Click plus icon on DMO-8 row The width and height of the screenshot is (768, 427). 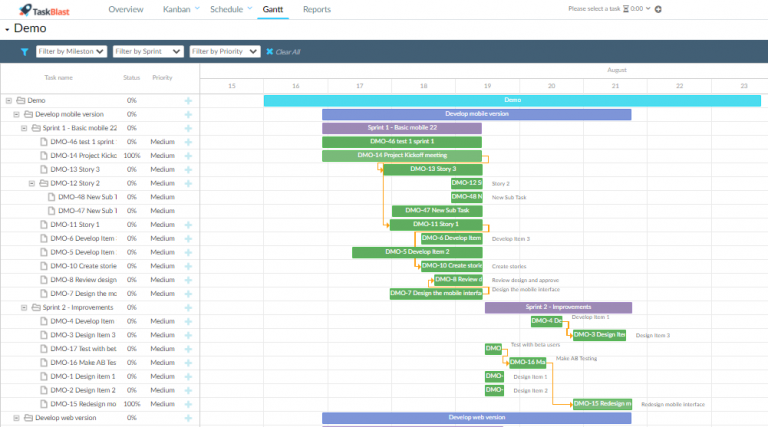pos(188,280)
